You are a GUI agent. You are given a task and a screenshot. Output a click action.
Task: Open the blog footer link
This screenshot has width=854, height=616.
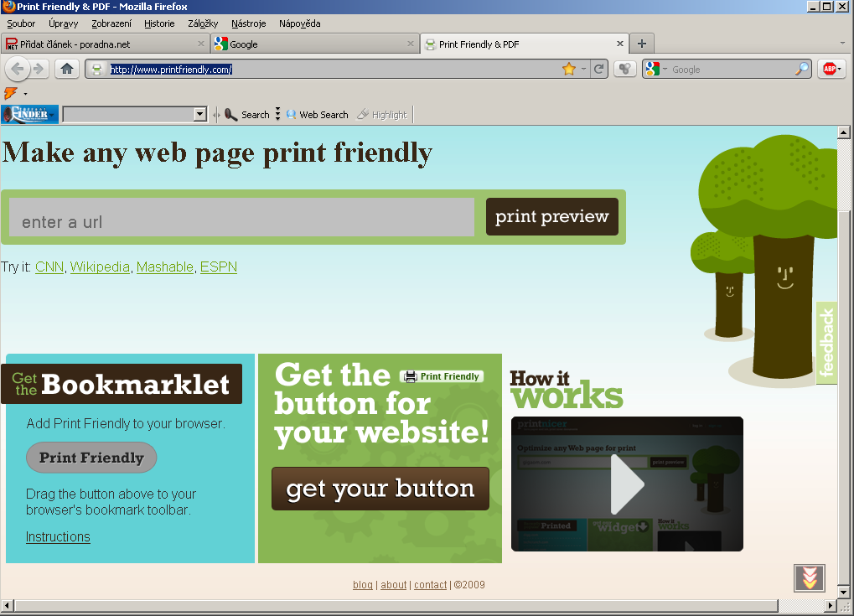pyautogui.click(x=363, y=584)
